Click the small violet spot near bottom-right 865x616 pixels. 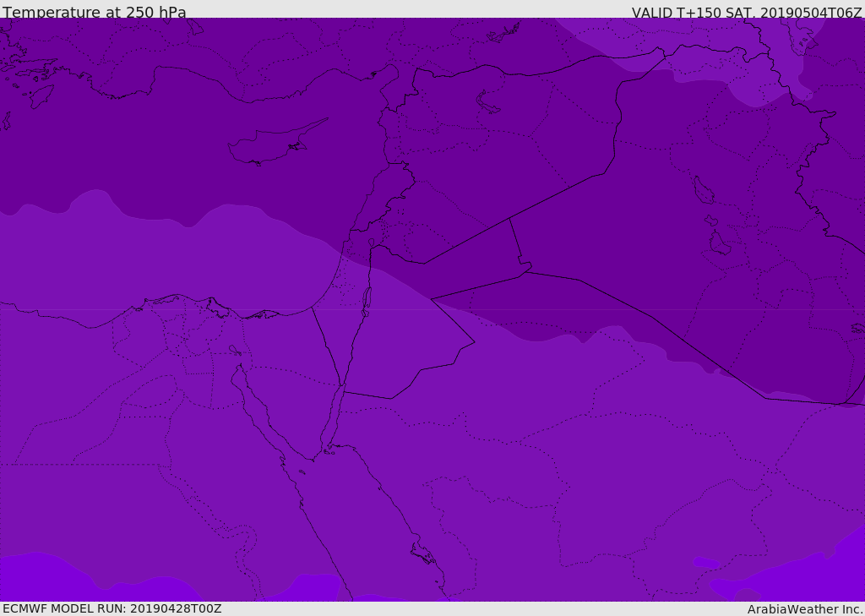point(706,563)
